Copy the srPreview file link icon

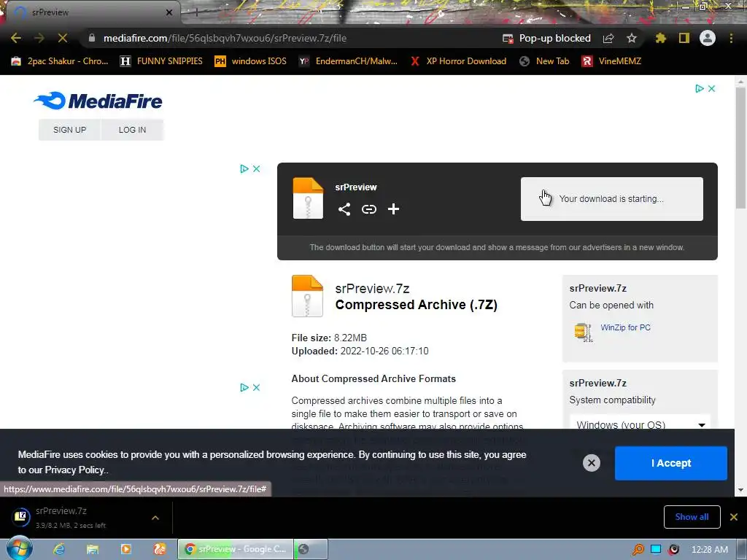click(368, 209)
